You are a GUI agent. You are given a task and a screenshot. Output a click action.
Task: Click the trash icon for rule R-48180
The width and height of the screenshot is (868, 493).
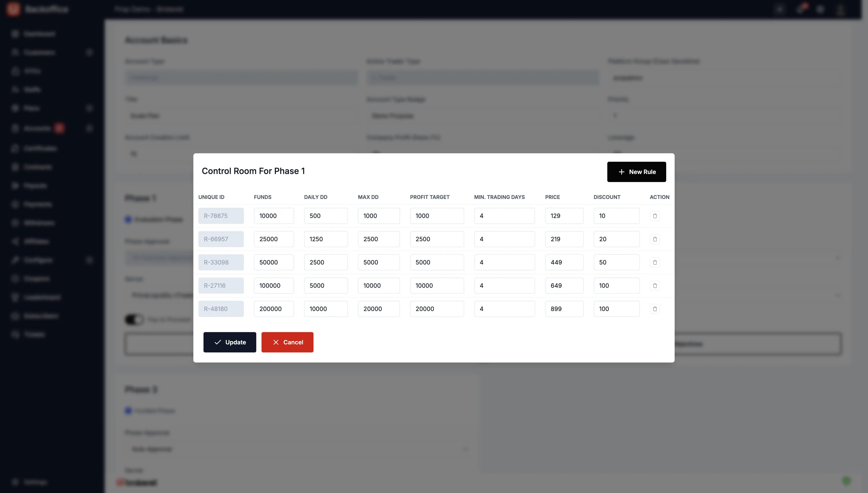(x=655, y=309)
